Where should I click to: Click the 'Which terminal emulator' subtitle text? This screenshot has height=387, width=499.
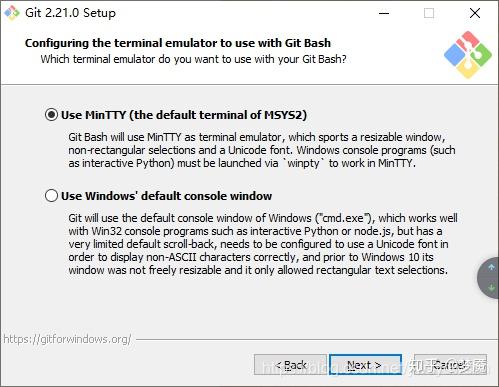(x=193, y=59)
